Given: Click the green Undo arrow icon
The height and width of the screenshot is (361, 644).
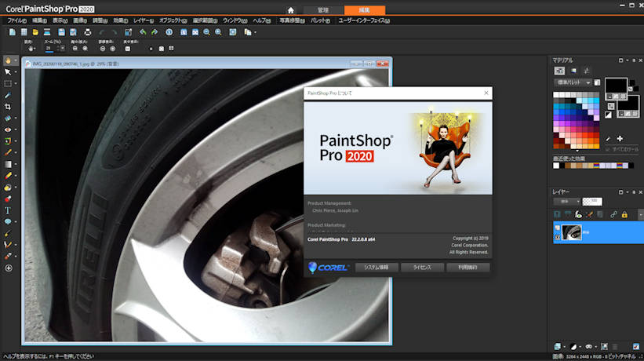Looking at the screenshot, I should 142,32.
